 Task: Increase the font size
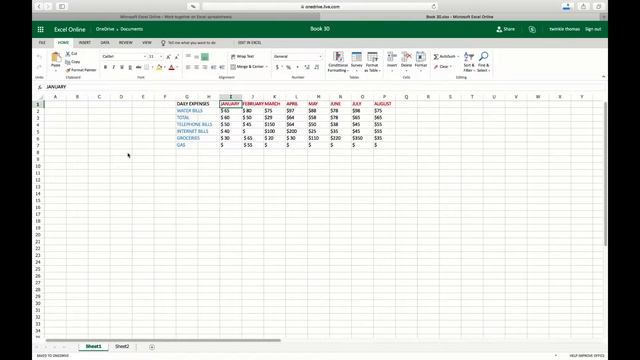[x=169, y=57]
